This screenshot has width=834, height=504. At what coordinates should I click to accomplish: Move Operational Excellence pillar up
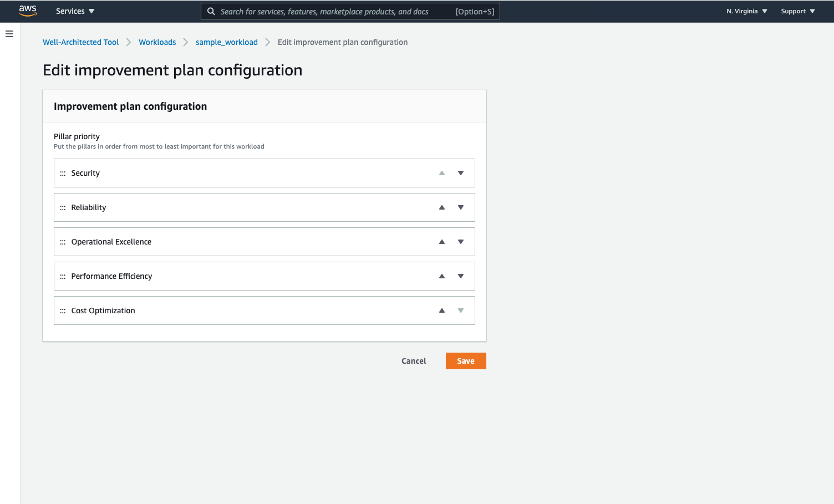[442, 242]
